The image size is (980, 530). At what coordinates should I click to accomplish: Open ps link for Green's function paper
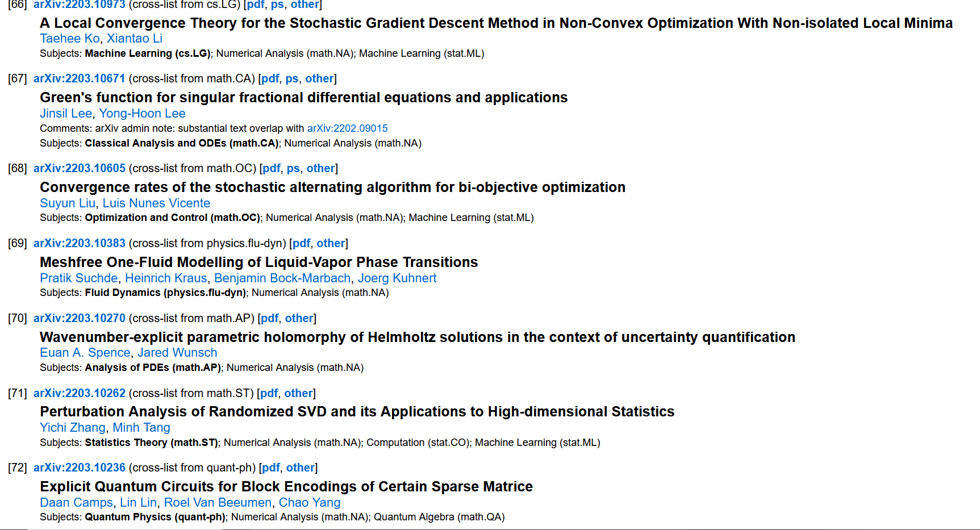coord(292,78)
